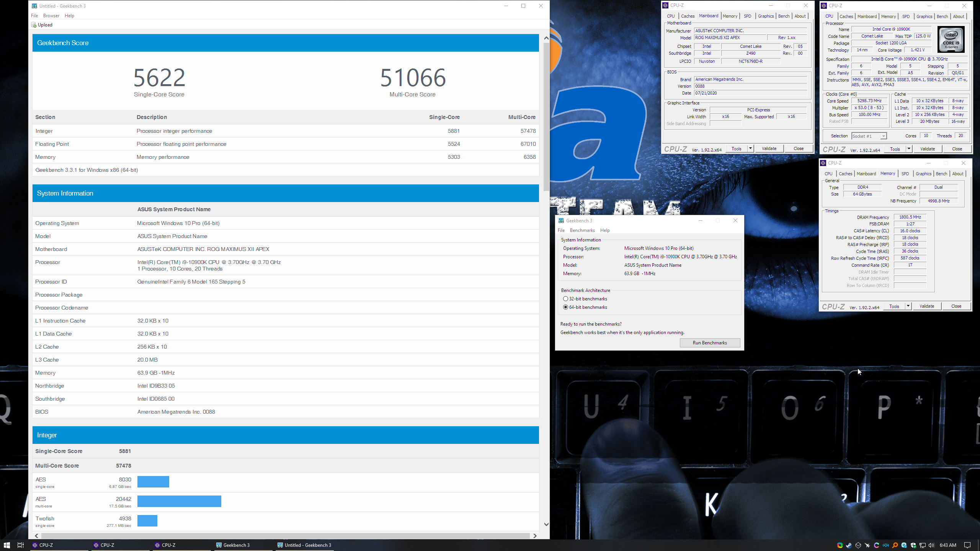
Task: Click the CPU-Z title bar icon of the Memory window
Action: coord(823,163)
